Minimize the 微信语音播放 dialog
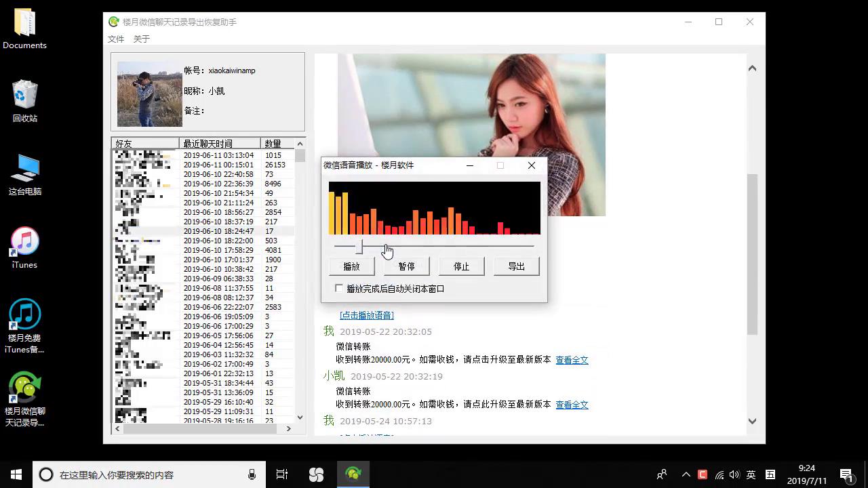This screenshot has width=868, height=488. click(471, 165)
